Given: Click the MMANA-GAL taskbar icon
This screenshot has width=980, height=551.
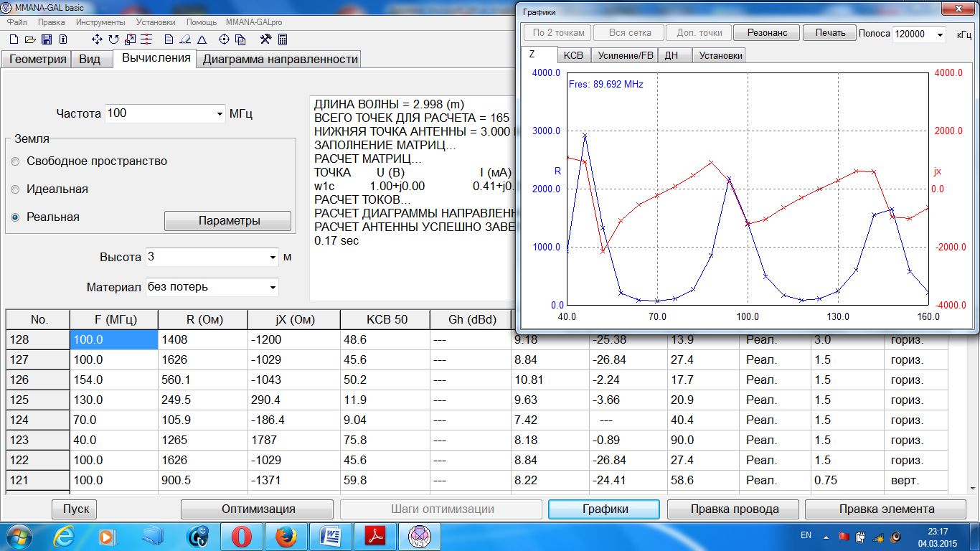Looking at the screenshot, I should (x=420, y=536).
